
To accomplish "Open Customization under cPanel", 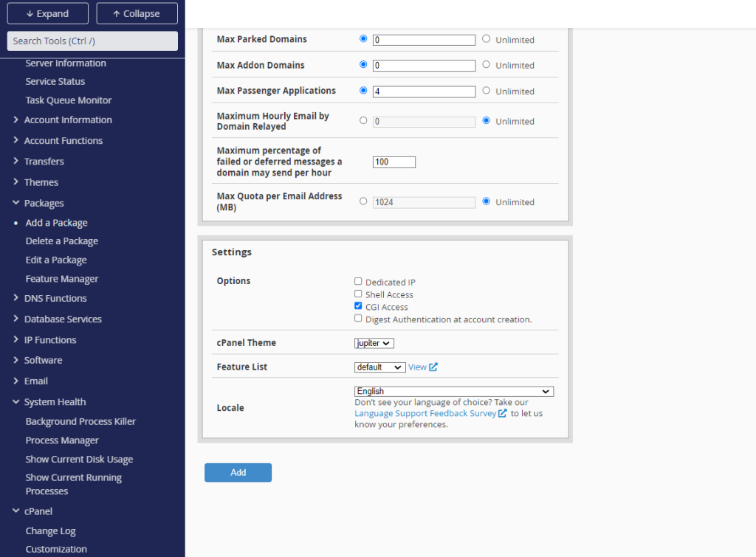I will pos(56,549).
